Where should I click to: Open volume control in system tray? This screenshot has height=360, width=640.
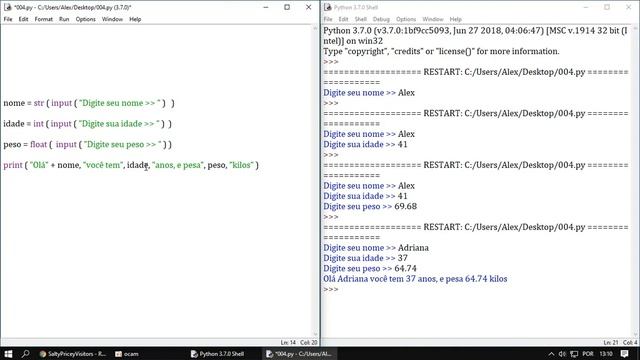point(562,354)
